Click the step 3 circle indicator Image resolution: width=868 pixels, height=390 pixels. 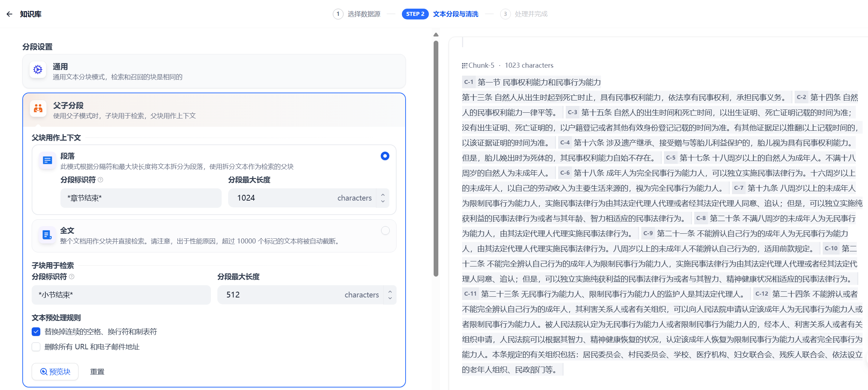(x=505, y=14)
